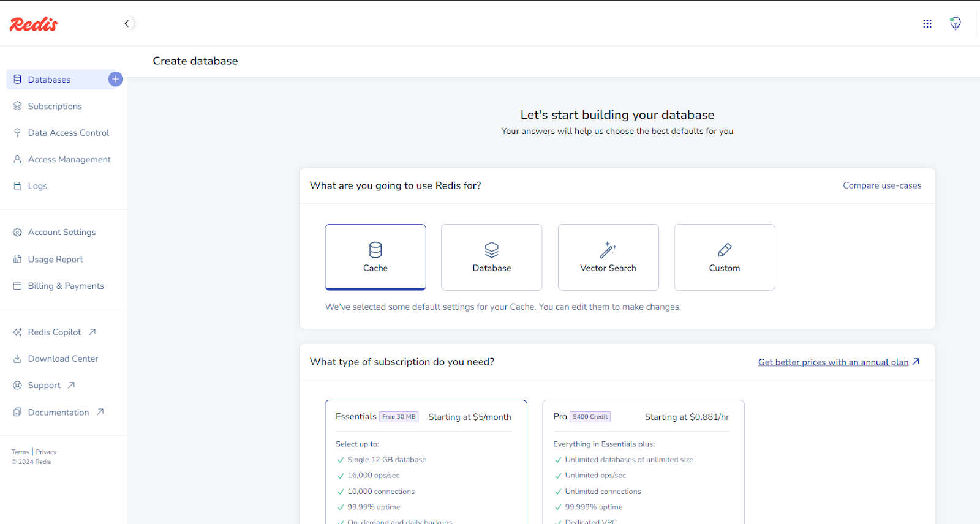Click the $400 Credit badge
The height and width of the screenshot is (524, 980).
tap(590, 417)
